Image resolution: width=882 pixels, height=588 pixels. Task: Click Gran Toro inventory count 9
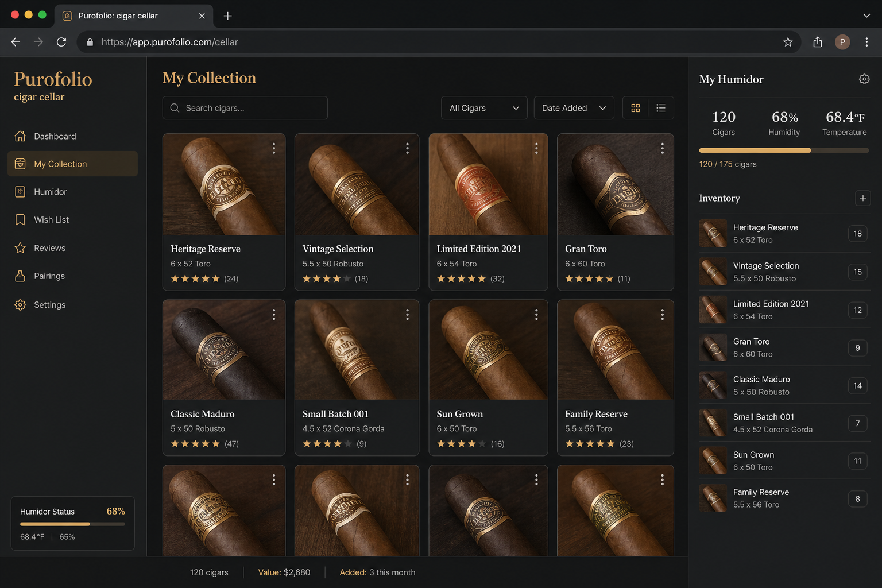point(857,348)
